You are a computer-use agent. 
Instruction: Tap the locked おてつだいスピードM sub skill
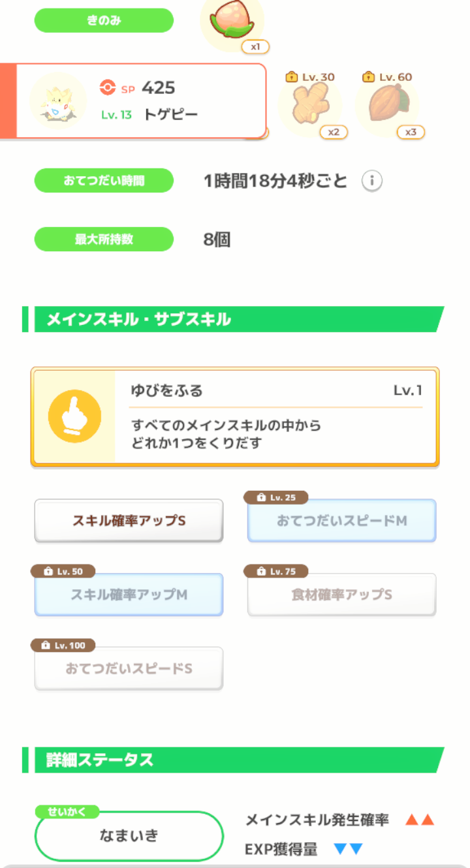tap(341, 521)
